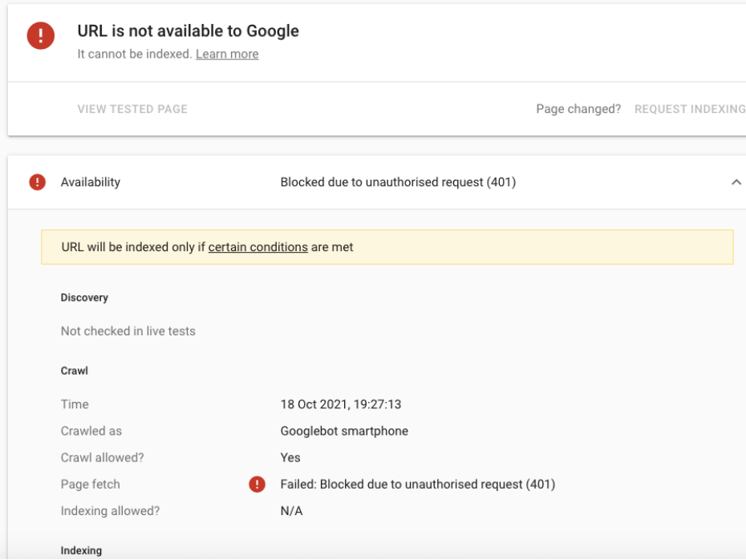
Task: Click VIEW TESTED PAGE button
Action: (x=132, y=109)
